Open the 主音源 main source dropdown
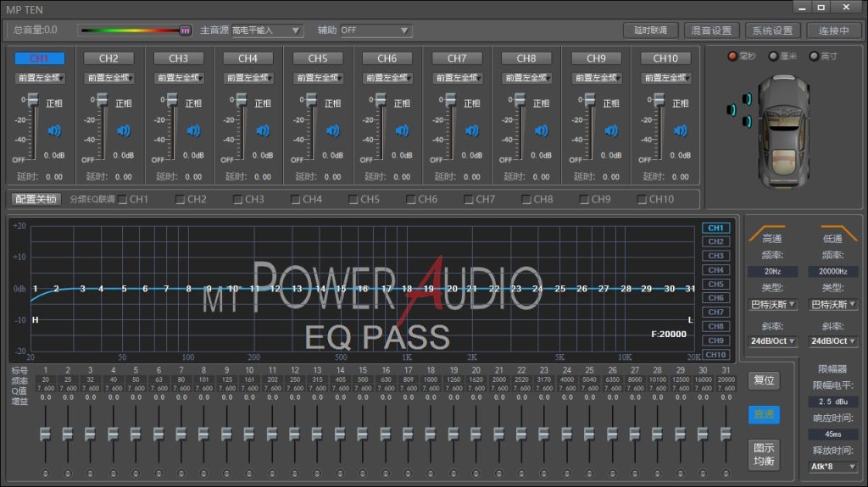 coord(267,30)
